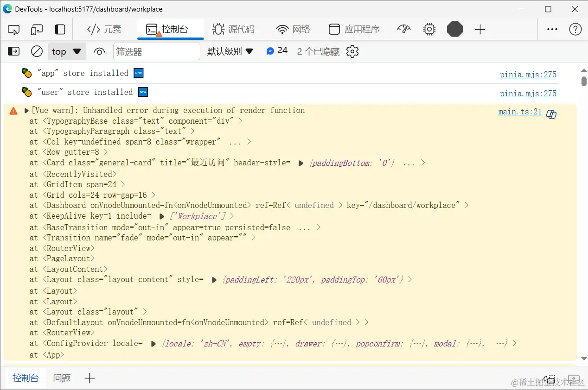Clear the console

tap(37, 51)
